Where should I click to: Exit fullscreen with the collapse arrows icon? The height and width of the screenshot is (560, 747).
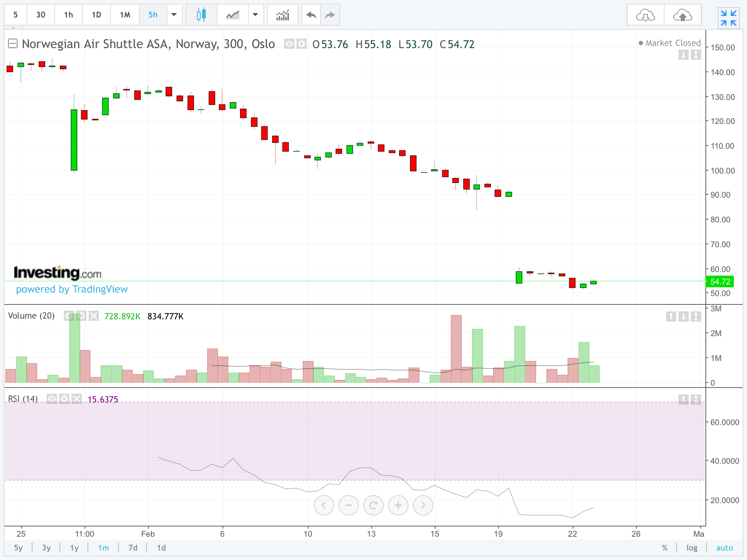point(728,18)
